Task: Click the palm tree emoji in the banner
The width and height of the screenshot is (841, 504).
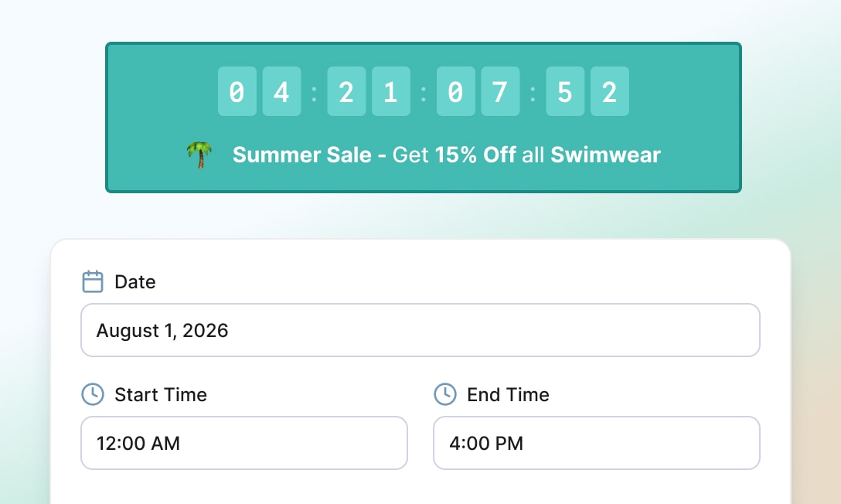Action: pos(199,154)
